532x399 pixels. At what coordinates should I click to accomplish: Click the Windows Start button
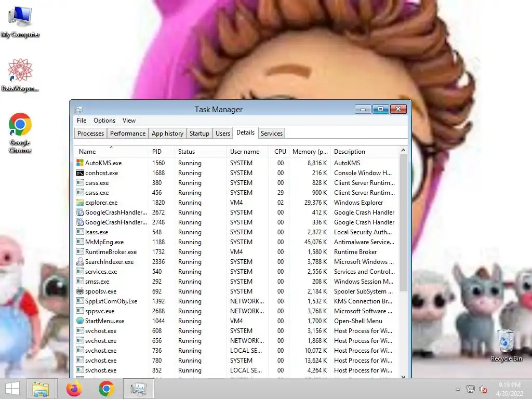pyautogui.click(x=12, y=389)
